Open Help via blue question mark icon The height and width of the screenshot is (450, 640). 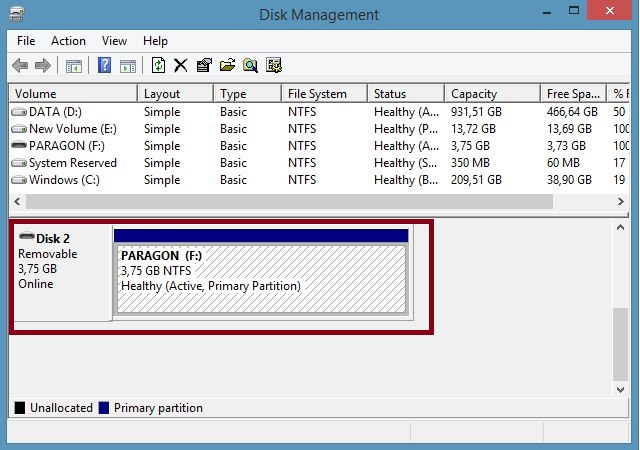[104, 65]
